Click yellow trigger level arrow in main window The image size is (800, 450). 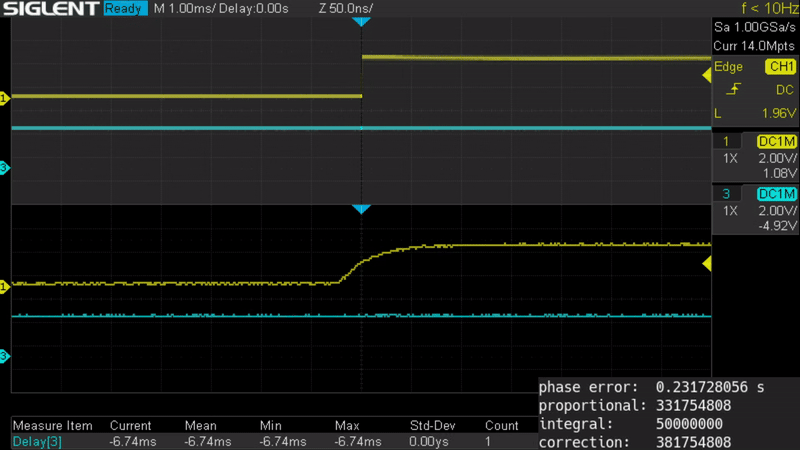706,59
